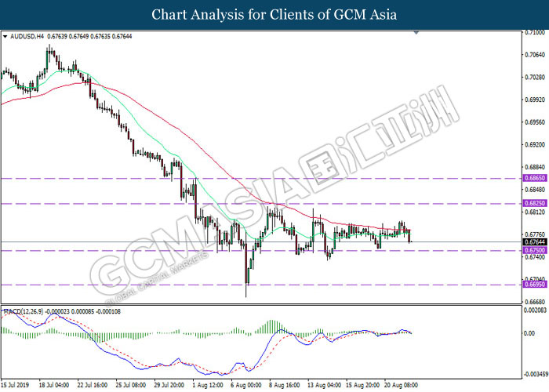Click the 0.67500 purple price label

click(x=535, y=250)
